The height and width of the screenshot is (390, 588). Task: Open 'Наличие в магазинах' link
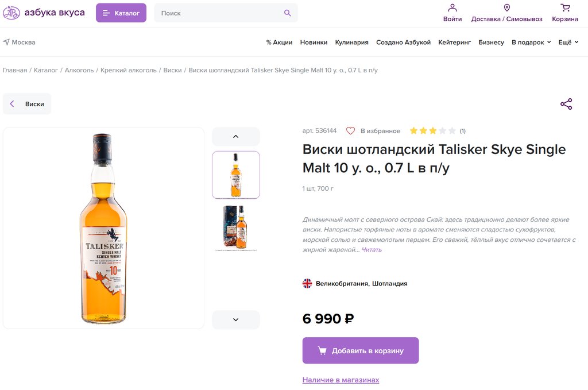pos(341,380)
